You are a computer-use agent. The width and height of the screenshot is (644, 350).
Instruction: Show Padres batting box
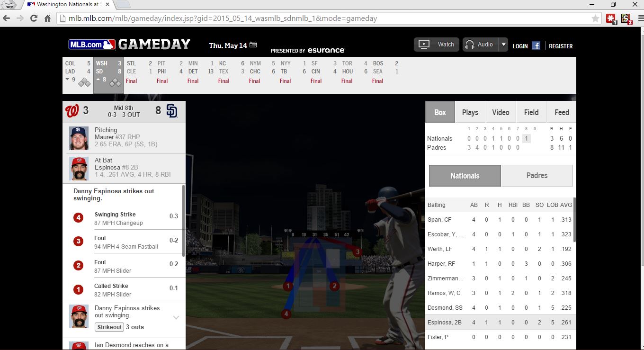click(x=537, y=176)
